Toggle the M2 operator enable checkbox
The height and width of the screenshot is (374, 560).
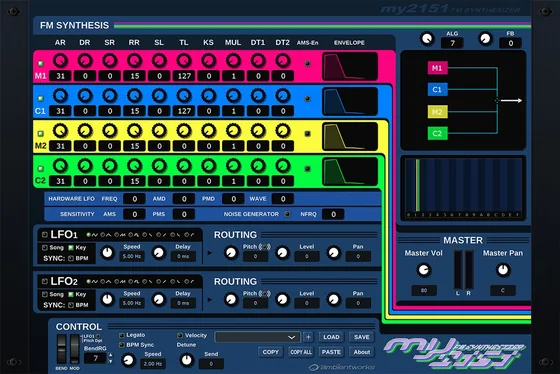tap(41, 133)
